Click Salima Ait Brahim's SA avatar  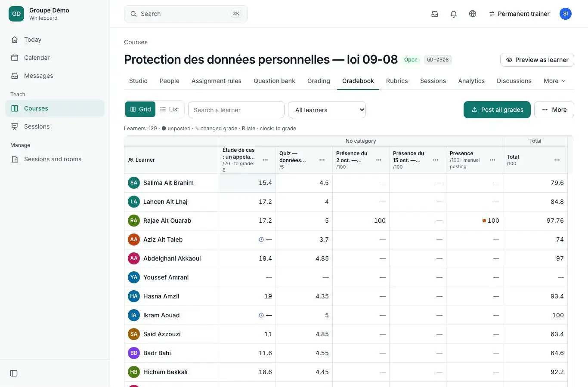134,183
